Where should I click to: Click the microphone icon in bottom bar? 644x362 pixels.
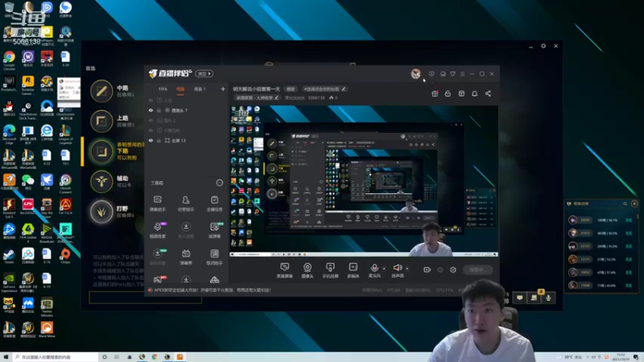(374, 268)
